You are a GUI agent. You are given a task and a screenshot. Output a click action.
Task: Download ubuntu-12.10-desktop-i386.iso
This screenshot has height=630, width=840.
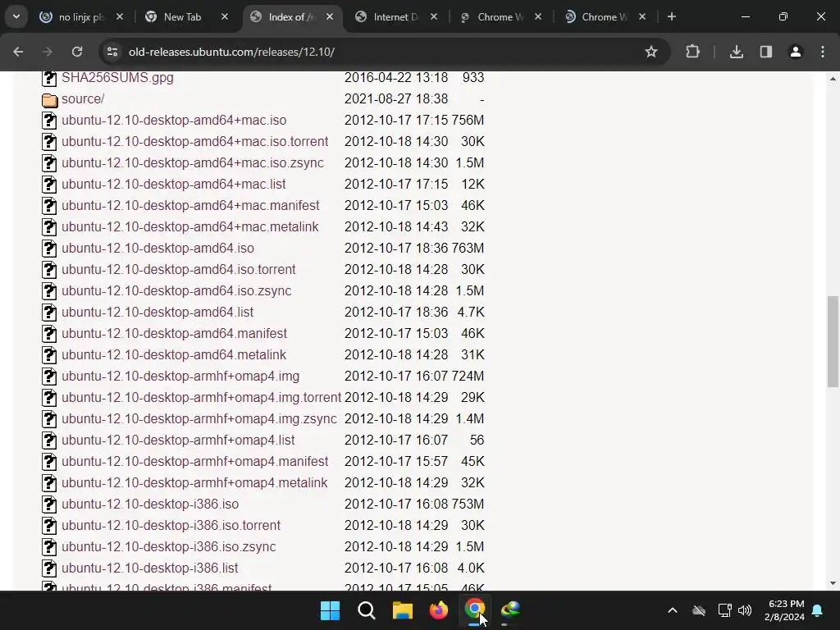click(150, 504)
